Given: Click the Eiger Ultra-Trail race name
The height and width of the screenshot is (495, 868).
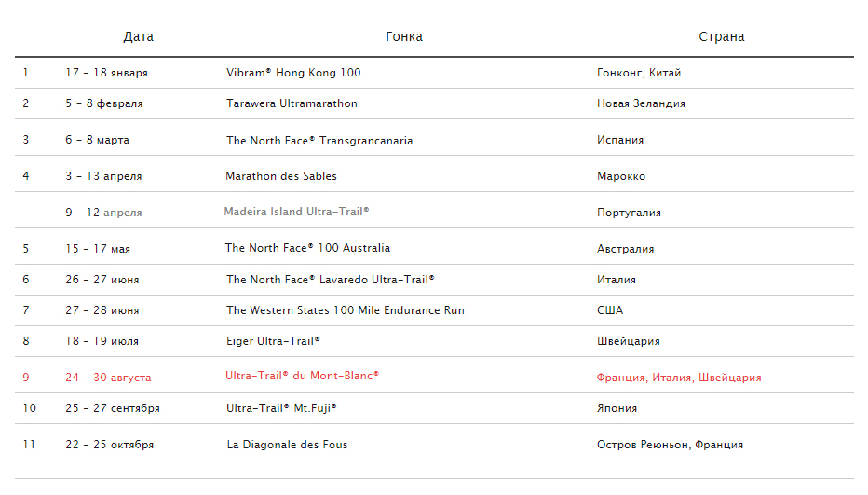Looking at the screenshot, I should click(x=273, y=341).
